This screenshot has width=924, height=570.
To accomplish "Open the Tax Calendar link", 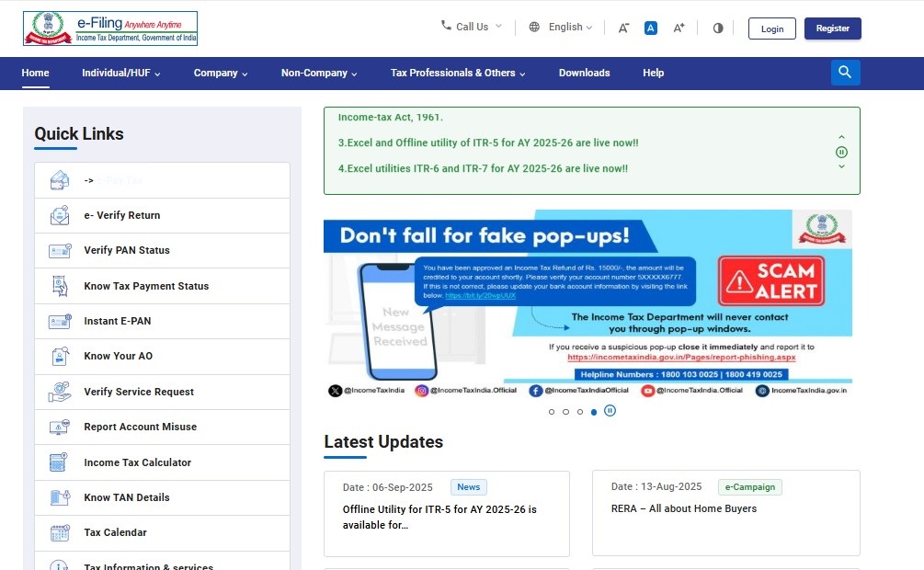I will point(115,532).
